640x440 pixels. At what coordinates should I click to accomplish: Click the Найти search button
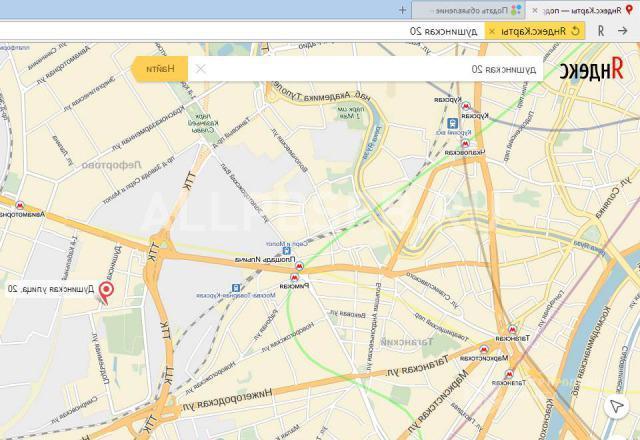pos(160,69)
